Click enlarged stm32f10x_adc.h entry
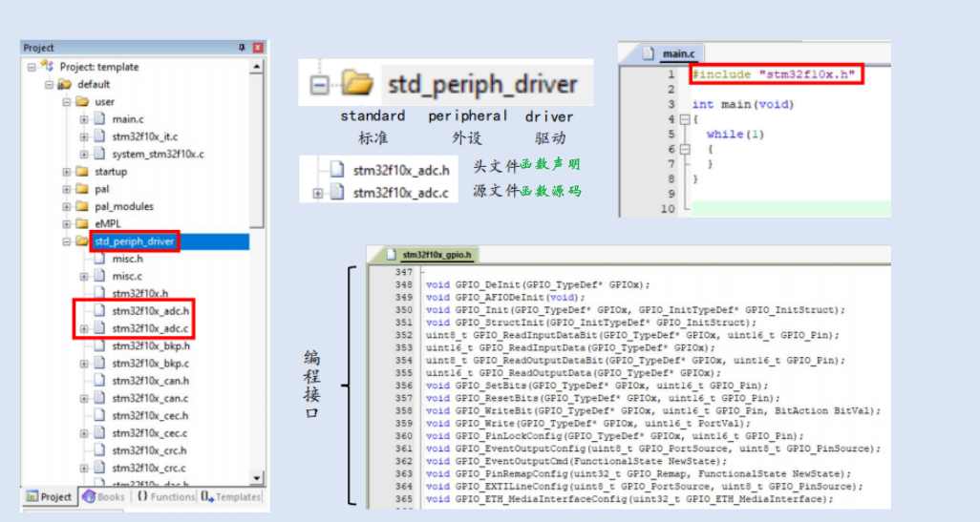The image size is (980, 522). click(400, 171)
